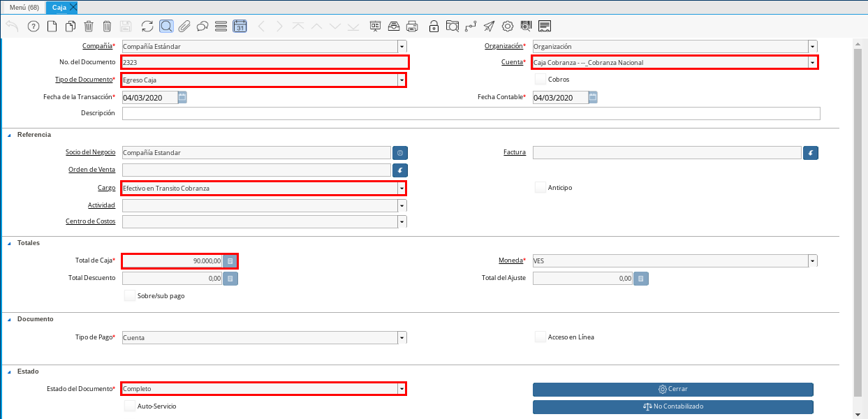Click the zoom across folder-magnifier icon

pos(453,27)
